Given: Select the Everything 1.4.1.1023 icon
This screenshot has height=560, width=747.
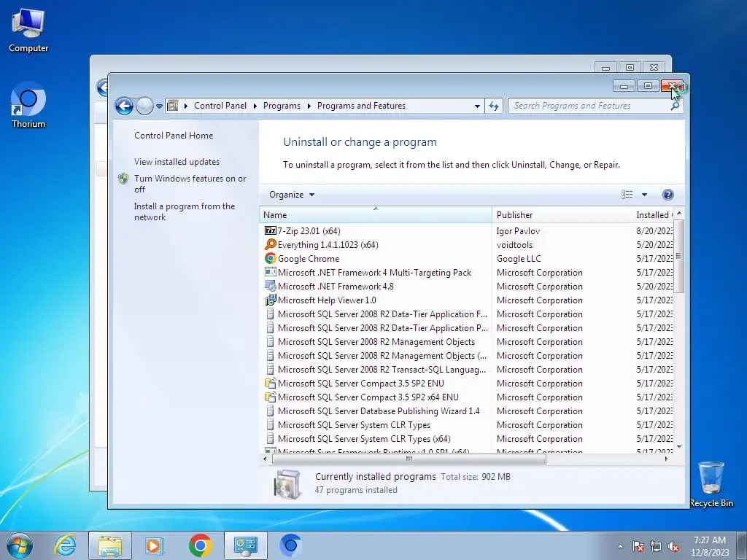Looking at the screenshot, I should coord(270,244).
